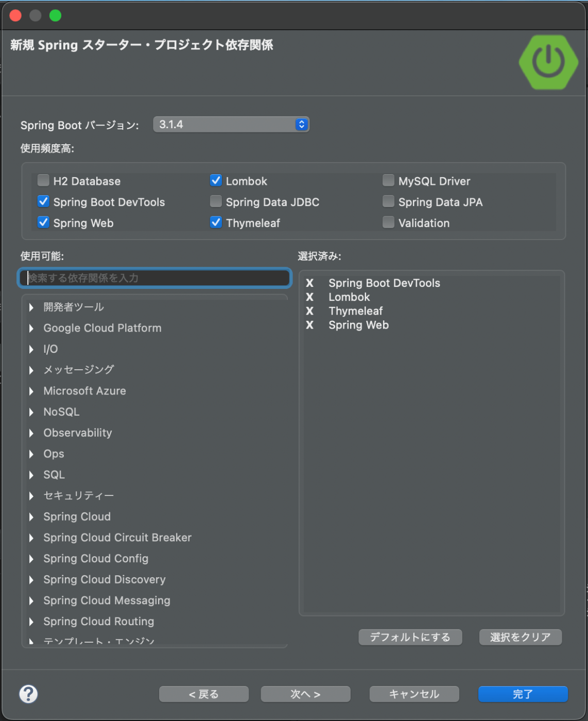
Task: Remove Lombok via its X icon
Action: 309,297
